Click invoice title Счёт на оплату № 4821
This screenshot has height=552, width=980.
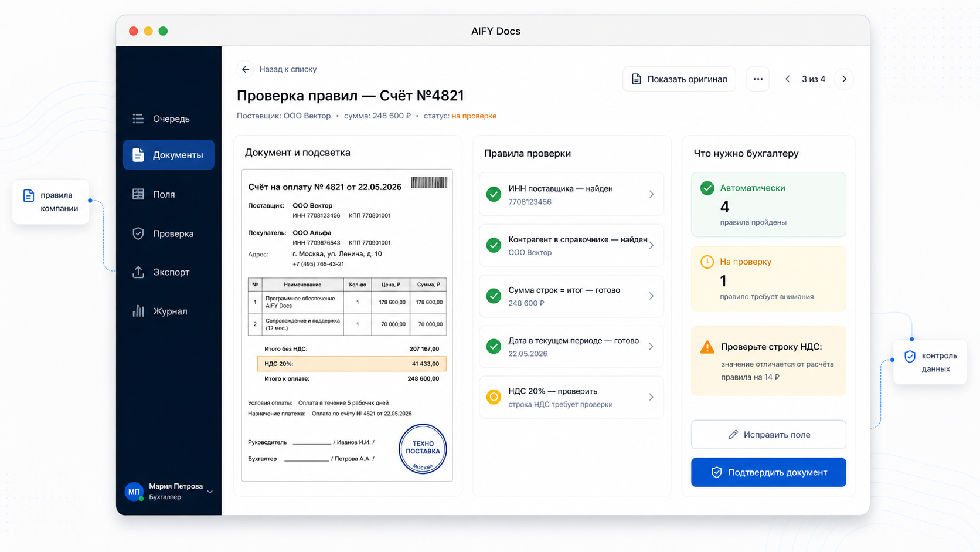click(325, 187)
